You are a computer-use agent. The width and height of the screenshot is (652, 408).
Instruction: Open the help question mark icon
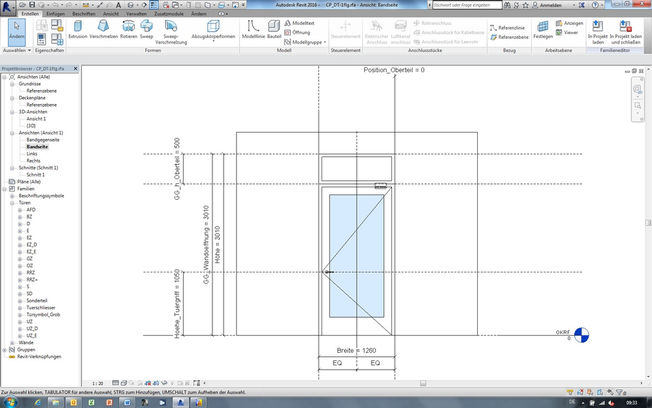(595, 5)
